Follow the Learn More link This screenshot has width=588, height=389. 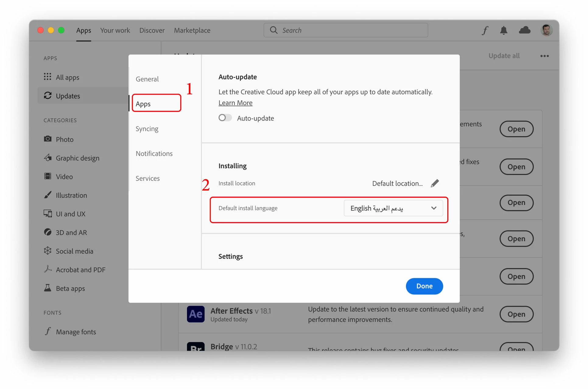pyautogui.click(x=235, y=103)
